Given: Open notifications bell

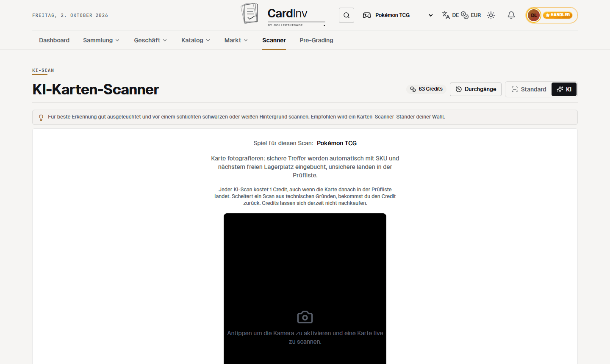Looking at the screenshot, I should [x=511, y=15].
